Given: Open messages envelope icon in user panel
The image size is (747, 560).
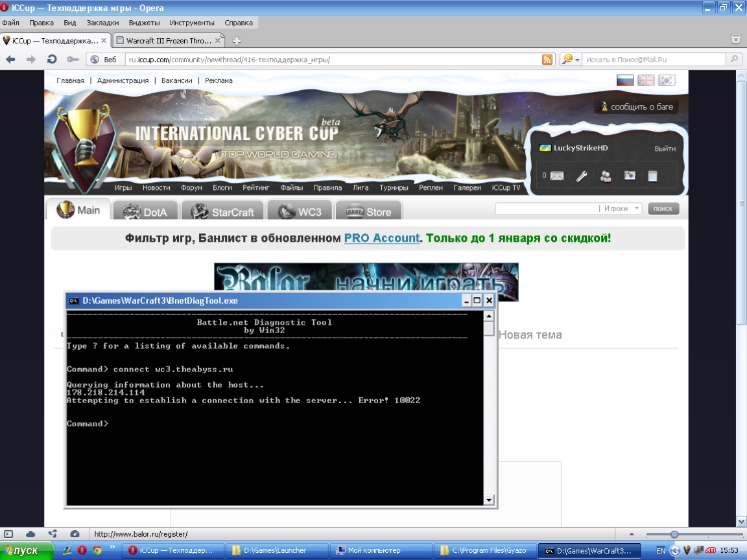Looking at the screenshot, I should click(557, 176).
